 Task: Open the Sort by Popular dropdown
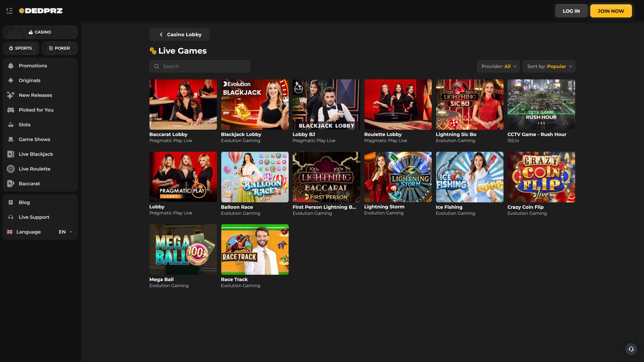point(549,66)
